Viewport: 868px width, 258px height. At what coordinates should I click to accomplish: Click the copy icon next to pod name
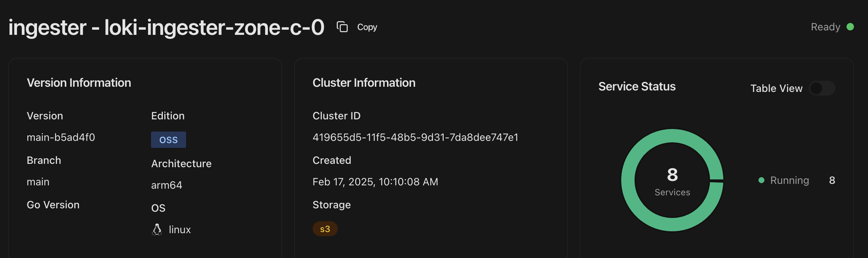click(x=342, y=27)
